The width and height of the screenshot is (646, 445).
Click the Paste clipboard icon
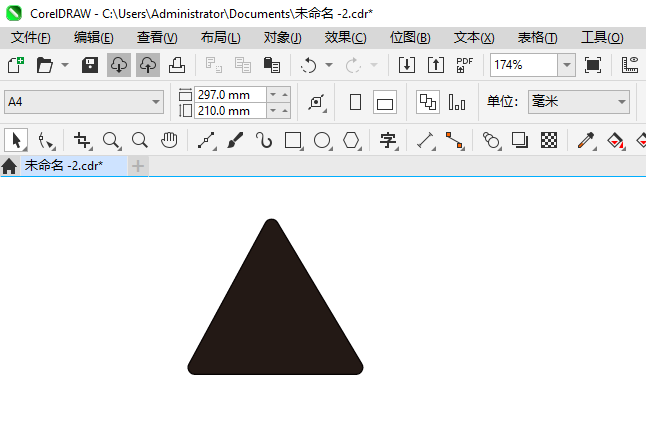tap(272, 65)
